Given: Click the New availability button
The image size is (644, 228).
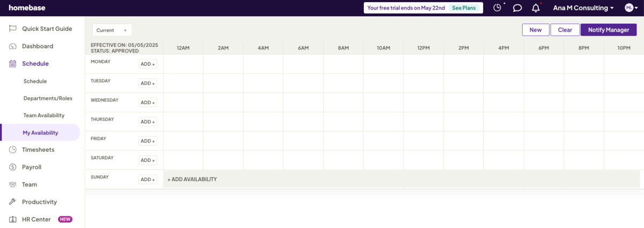Looking at the screenshot, I should pyautogui.click(x=536, y=30).
